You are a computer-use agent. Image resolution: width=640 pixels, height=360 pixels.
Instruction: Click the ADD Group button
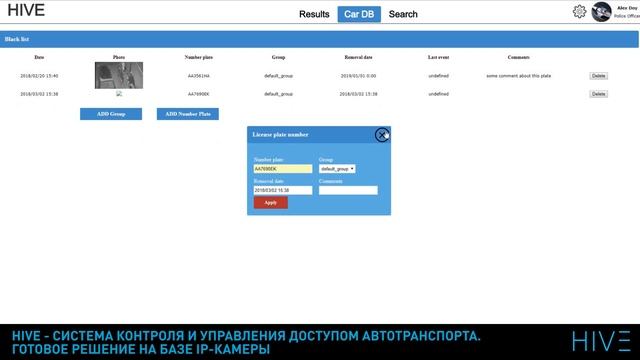point(111,114)
